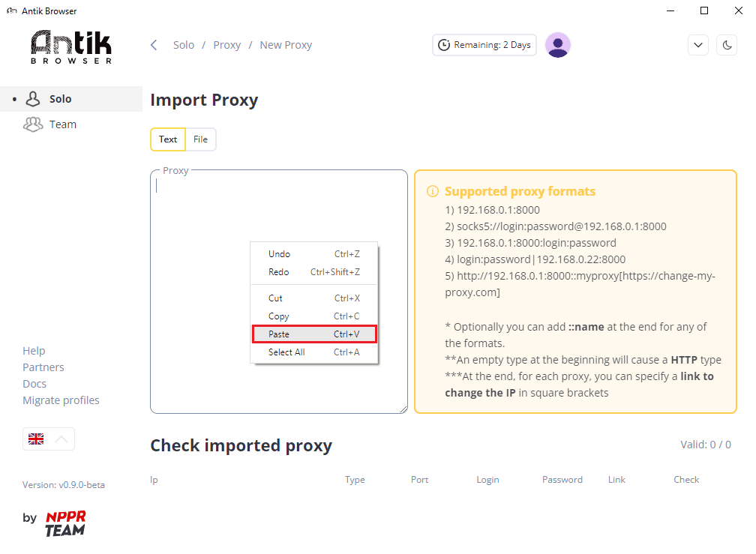This screenshot has height=554, width=756.
Task: Open the Team group icon in sidebar
Action: point(33,124)
